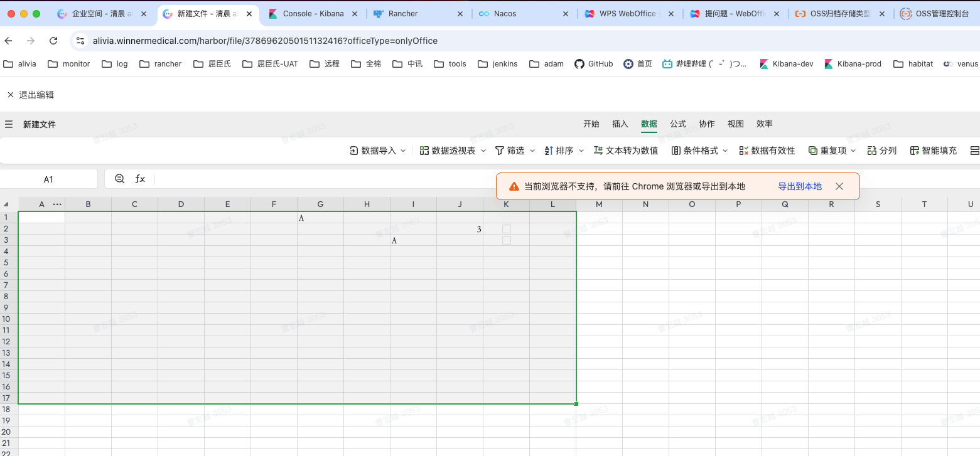Screen dimensions: 980x456
Task: Click the site info icon in address bar
Action: pos(80,41)
